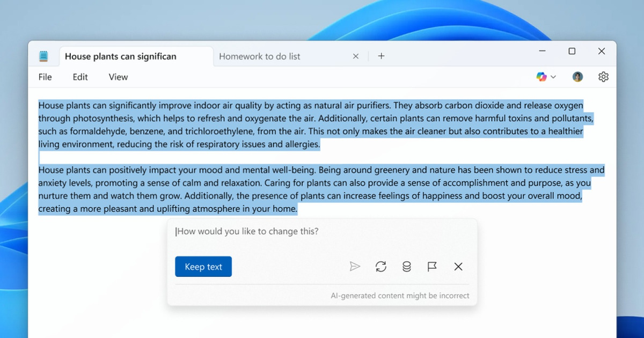The width and height of the screenshot is (644, 338).
Task: View alternate rewrite versions
Action: 407,266
